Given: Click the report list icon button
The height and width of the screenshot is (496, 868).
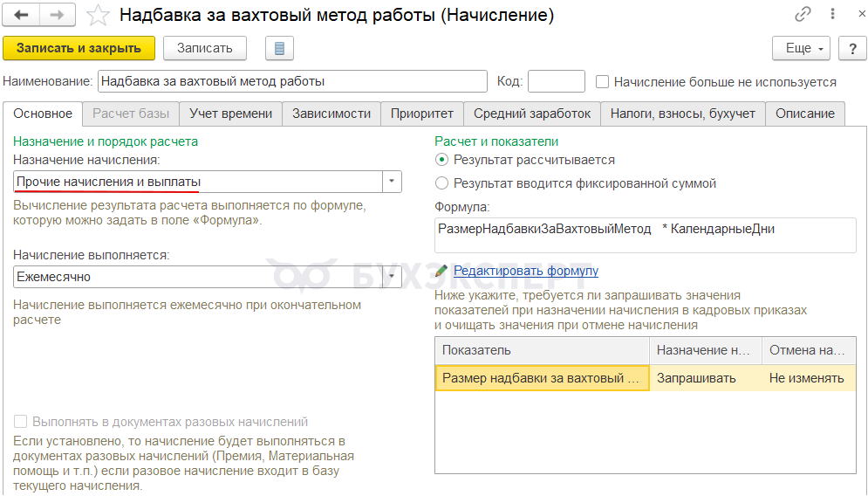Looking at the screenshot, I should coord(279,48).
